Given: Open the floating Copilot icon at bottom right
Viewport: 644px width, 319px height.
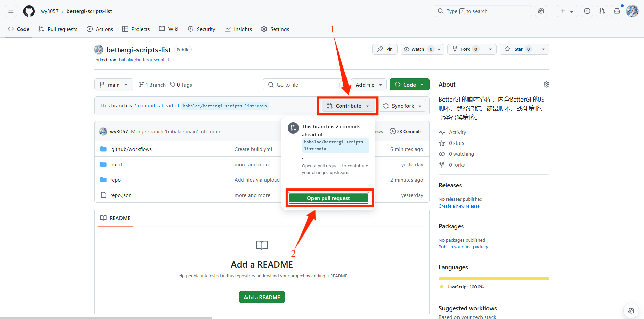Looking at the screenshot, I should [631, 310].
